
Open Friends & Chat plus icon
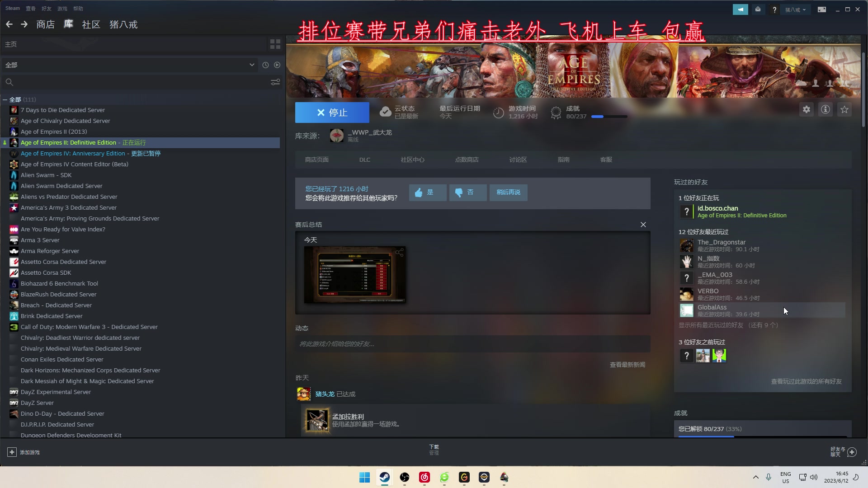coord(852,452)
